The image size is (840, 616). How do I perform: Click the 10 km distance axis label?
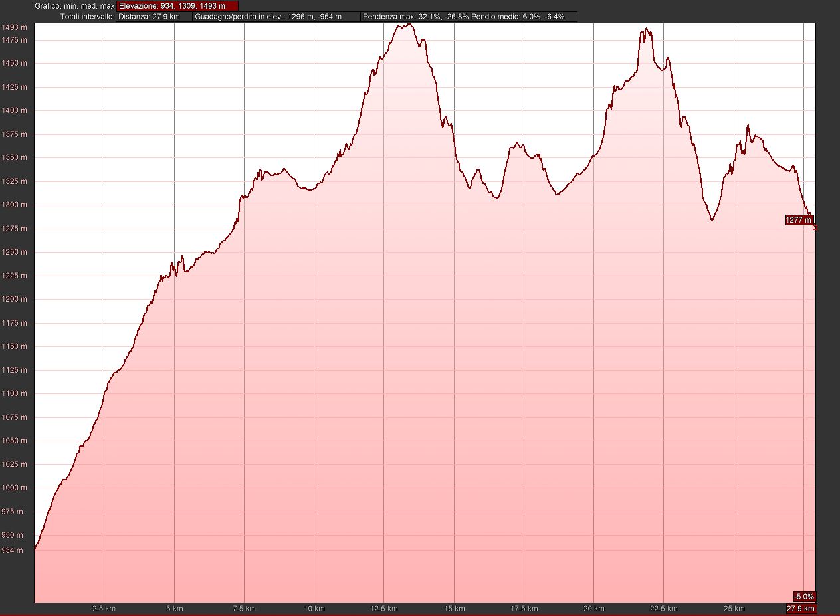tap(314, 609)
